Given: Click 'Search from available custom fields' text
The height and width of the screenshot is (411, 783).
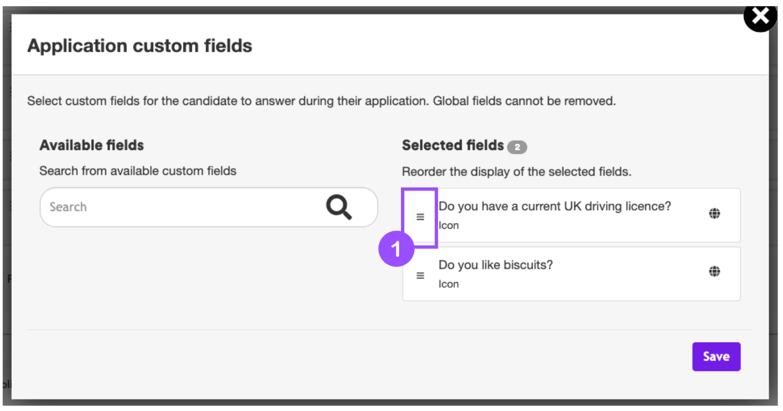Looking at the screenshot, I should (138, 171).
